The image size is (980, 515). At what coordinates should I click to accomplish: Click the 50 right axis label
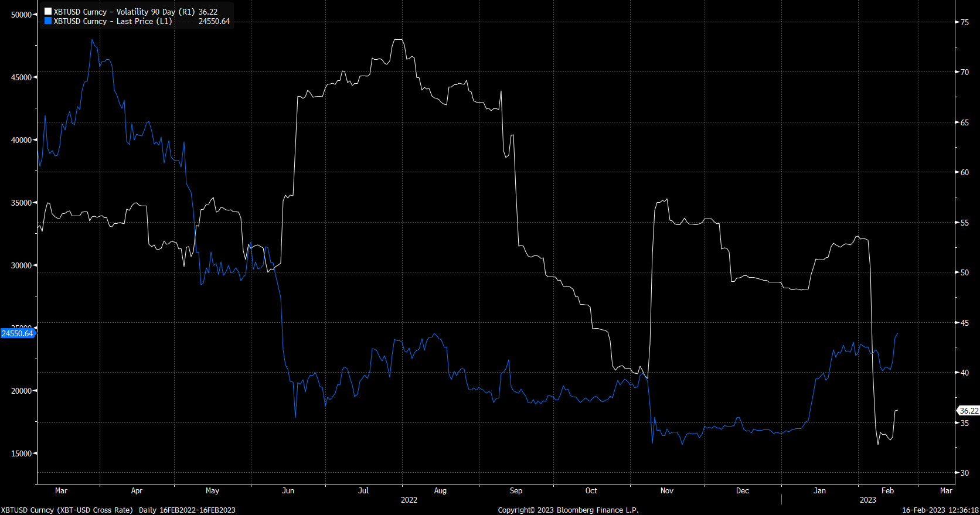965,272
